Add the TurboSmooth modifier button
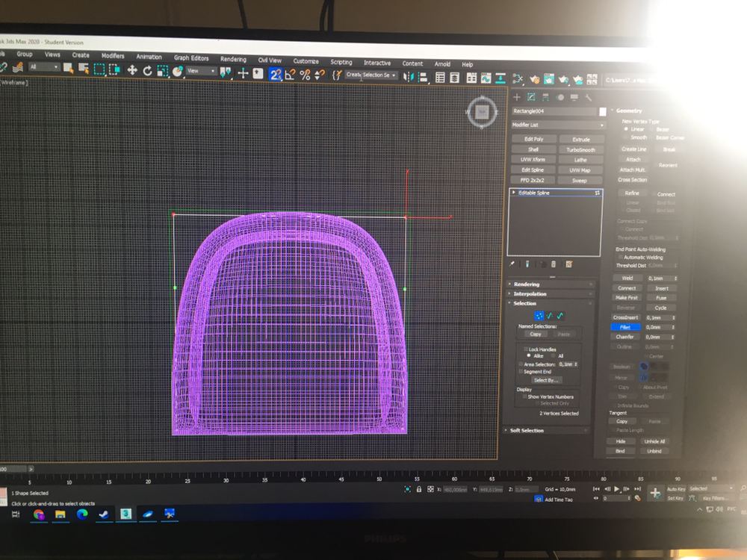The image size is (747, 560). 580,150
